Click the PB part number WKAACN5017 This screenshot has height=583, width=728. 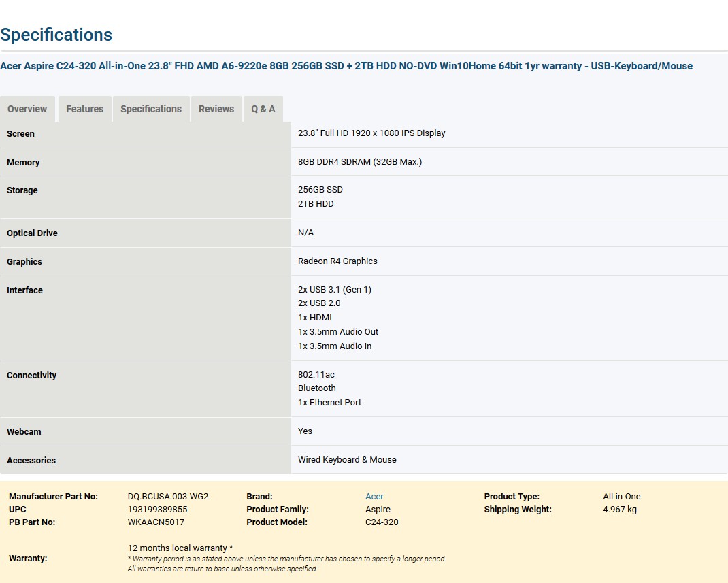(156, 522)
